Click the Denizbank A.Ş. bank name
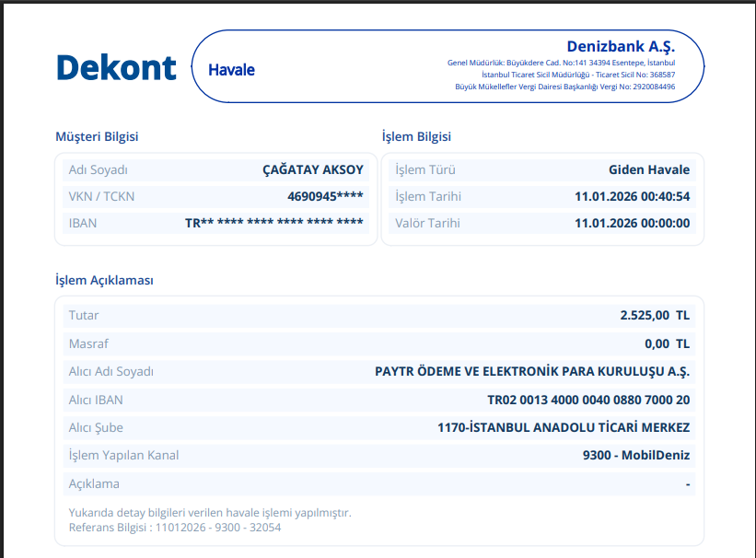This screenshot has width=756, height=558. [x=621, y=47]
